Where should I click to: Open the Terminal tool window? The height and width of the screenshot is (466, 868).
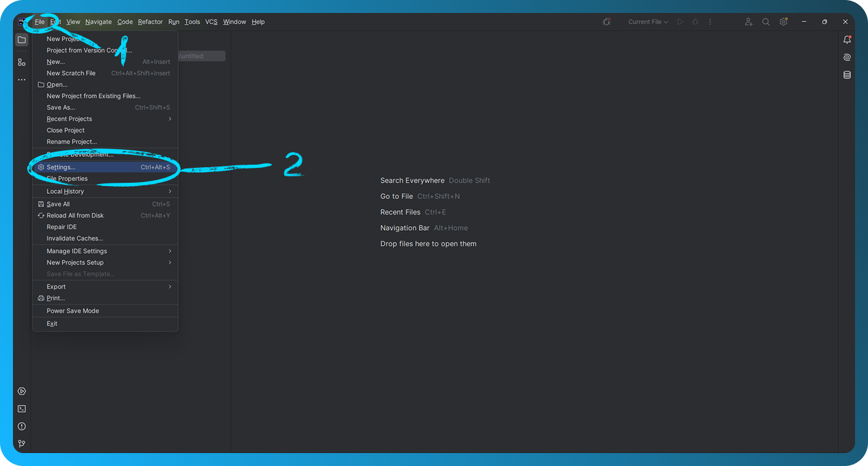point(21,408)
